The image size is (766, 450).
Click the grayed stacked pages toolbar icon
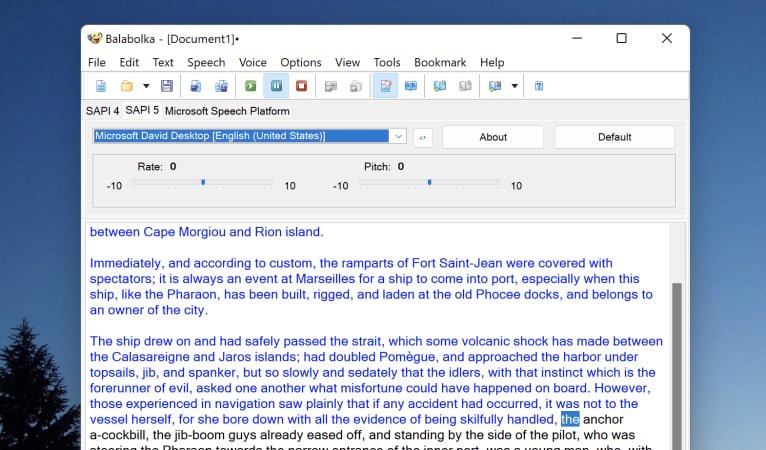click(x=356, y=86)
